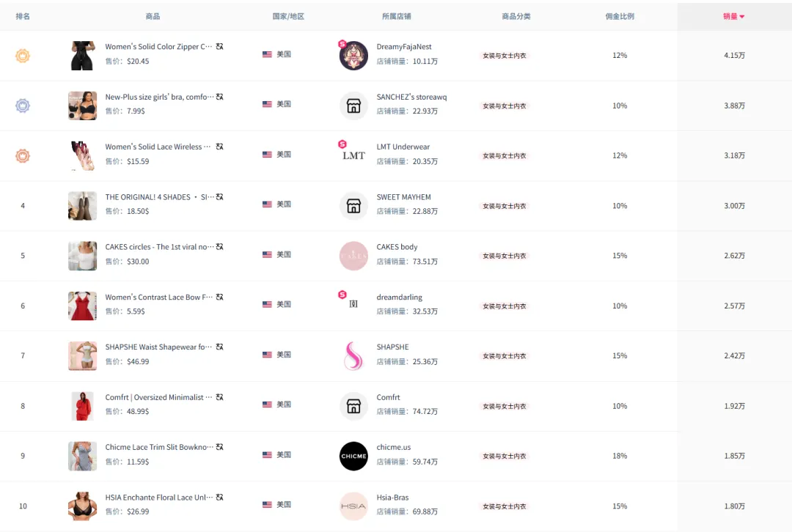Open HSIA Enchante Floral Lace product title
This screenshot has height=532, width=792.
click(160, 497)
